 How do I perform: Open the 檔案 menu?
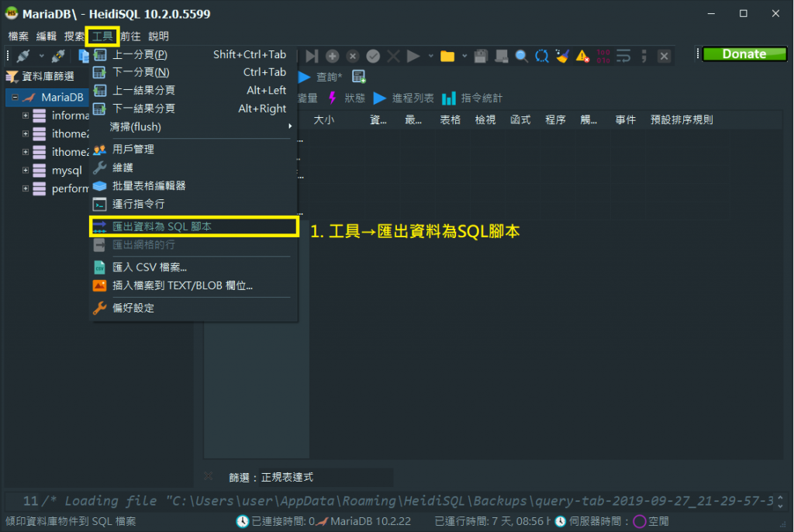[19, 36]
